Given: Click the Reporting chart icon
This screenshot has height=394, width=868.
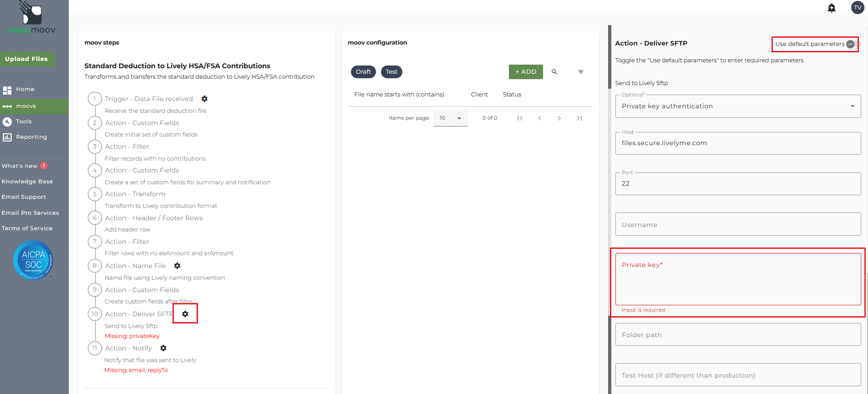Looking at the screenshot, I should [7, 137].
